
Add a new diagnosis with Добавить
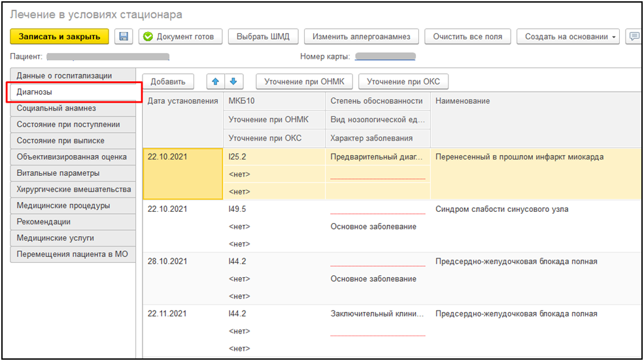pyautogui.click(x=168, y=82)
